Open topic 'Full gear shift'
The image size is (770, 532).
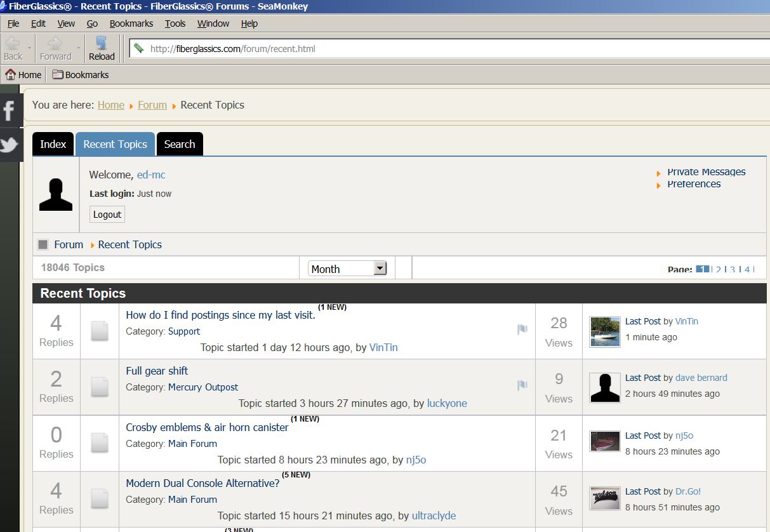coord(157,371)
